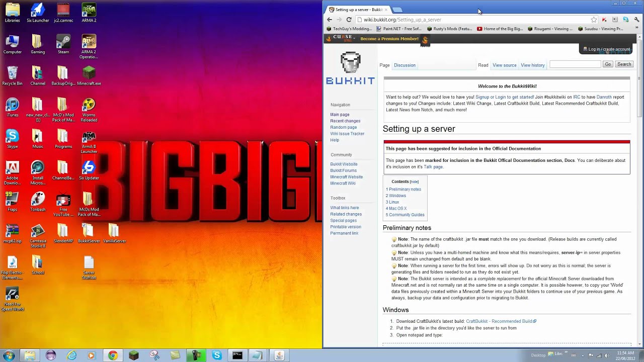644x362 pixels.
Task: Open Recent changes in sidebar
Action: 345,121
